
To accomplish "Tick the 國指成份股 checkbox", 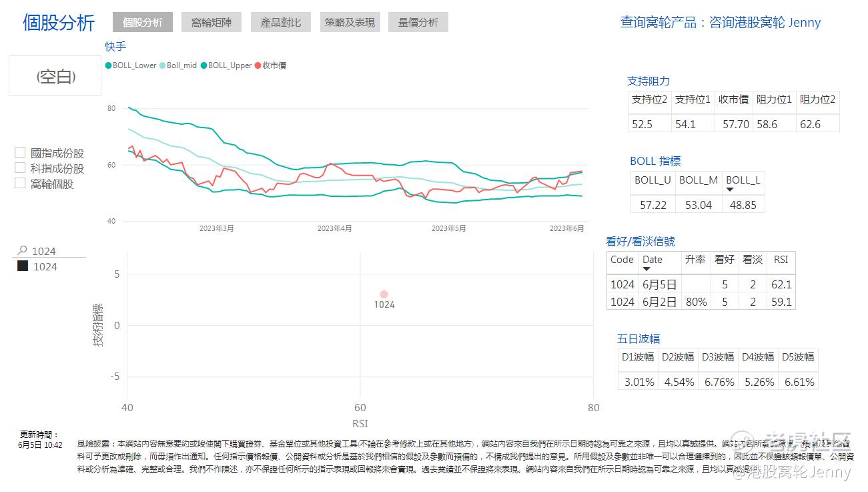I will [20, 153].
